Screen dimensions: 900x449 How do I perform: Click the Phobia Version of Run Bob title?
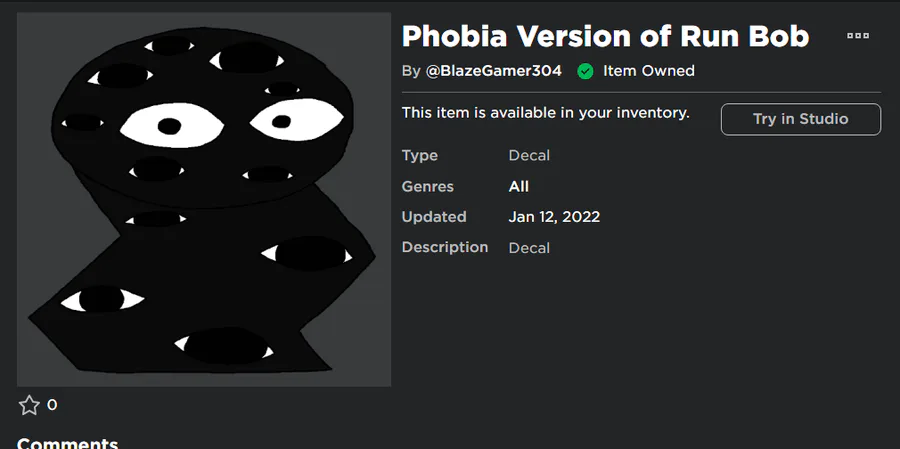tap(605, 37)
